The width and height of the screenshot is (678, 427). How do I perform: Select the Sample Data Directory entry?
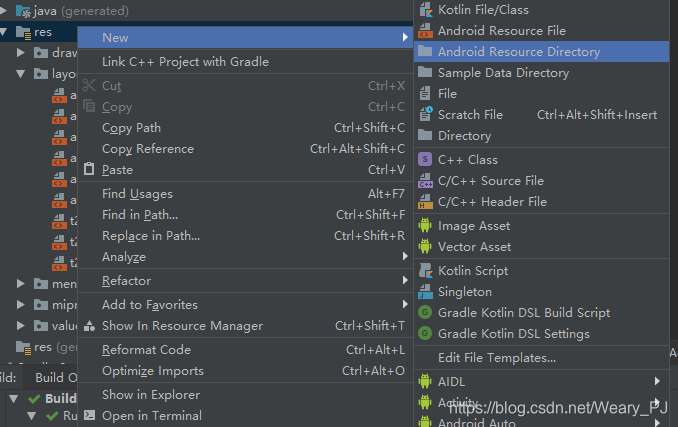tap(541, 73)
